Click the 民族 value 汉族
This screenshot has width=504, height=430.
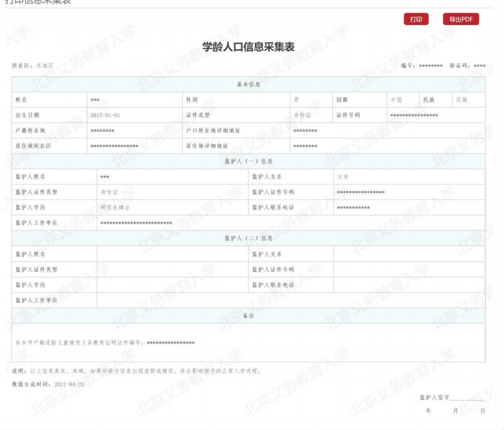tap(461, 100)
